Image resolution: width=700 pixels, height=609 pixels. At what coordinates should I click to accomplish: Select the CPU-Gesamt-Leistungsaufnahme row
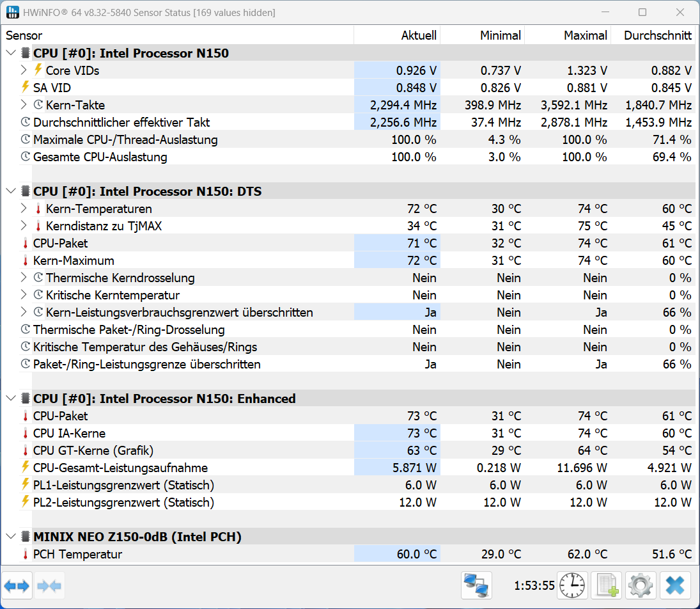[x=120, y=468]
